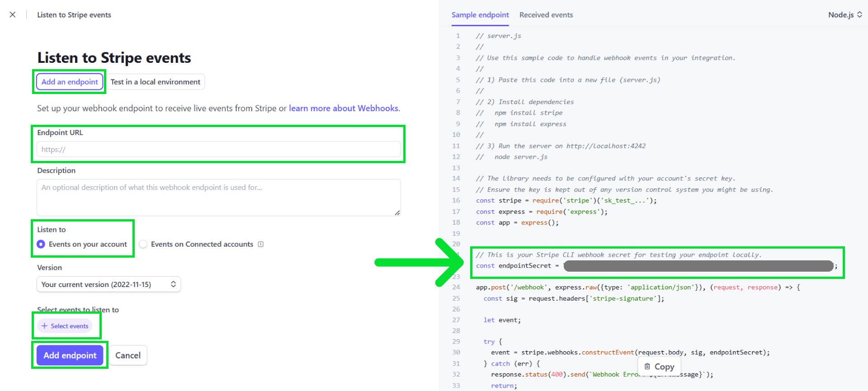Click the '// server.js' comment line
This screenshot has height=391, width=868.
coord(498,36)
